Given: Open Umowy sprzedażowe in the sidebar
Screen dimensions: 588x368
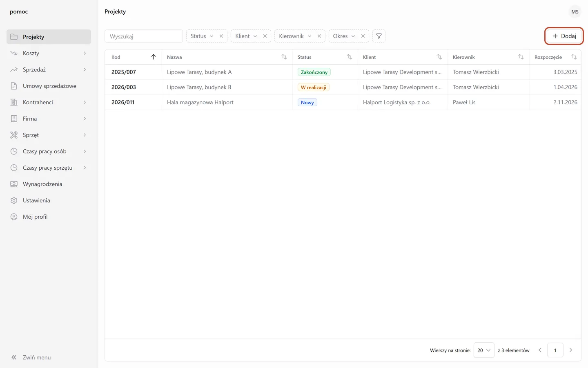Looking at the screenshot, I should pos(49,86).
